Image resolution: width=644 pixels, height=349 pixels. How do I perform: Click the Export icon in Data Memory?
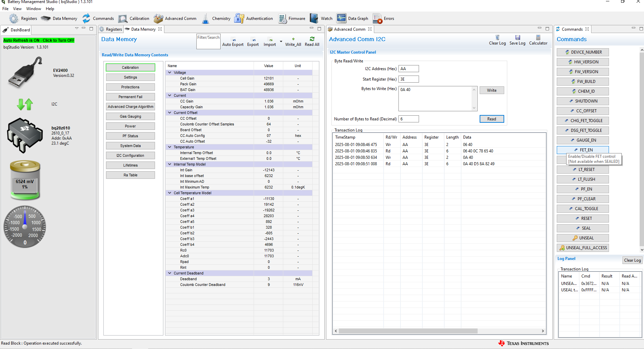pyautogui.click(x=254, y=40)
